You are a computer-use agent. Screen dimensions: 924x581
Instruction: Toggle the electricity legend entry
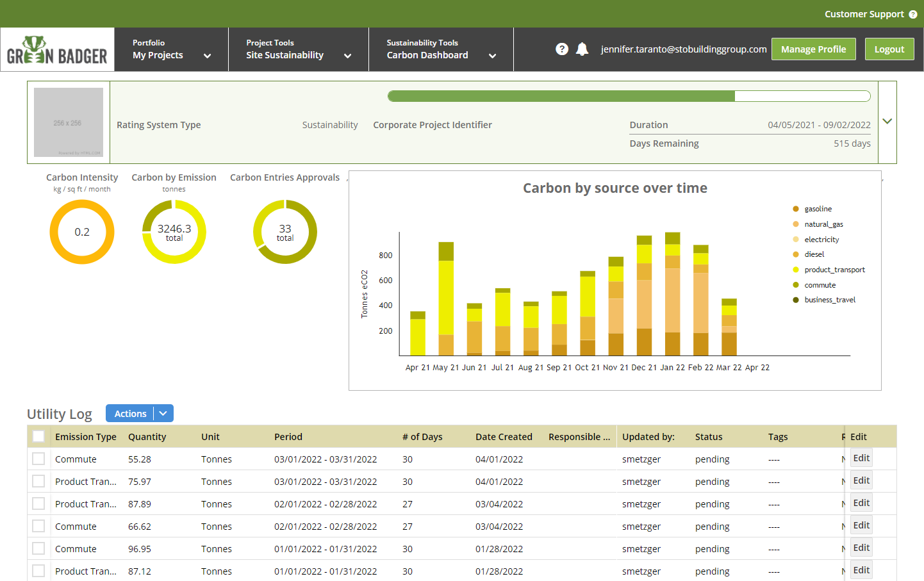pyautogui.click(x=816, y=240)
